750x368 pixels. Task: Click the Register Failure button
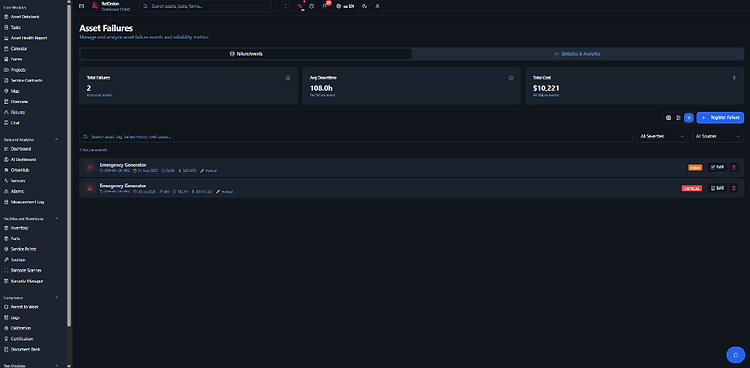pos(720,117)
